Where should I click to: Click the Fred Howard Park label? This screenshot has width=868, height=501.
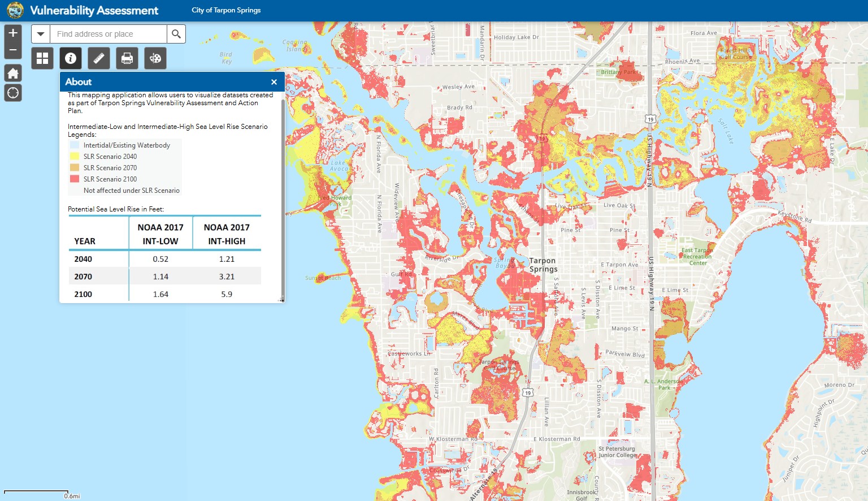point(335,200)
